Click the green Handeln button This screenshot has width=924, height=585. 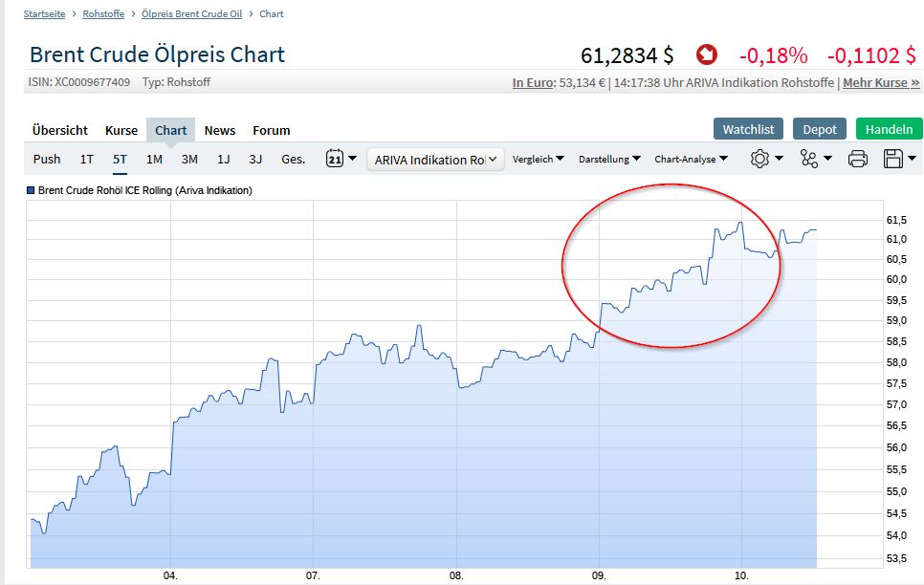889,129
